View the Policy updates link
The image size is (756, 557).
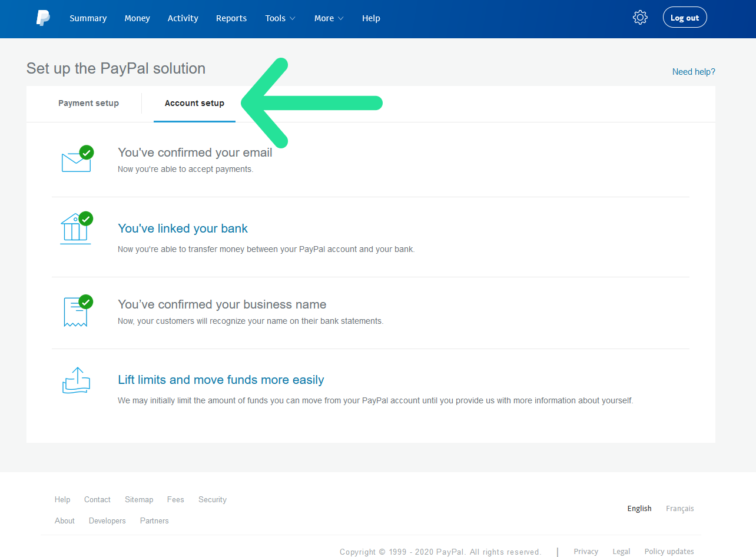(669, 552)
